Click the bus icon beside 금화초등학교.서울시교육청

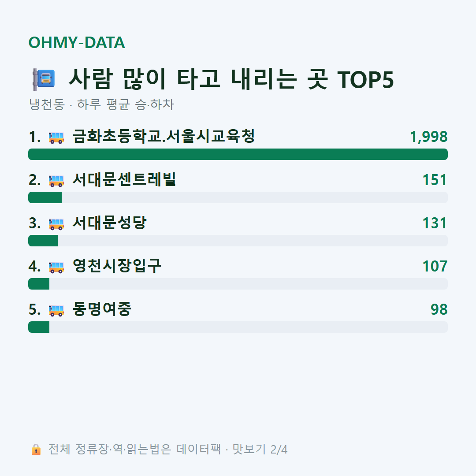(56, 137)
